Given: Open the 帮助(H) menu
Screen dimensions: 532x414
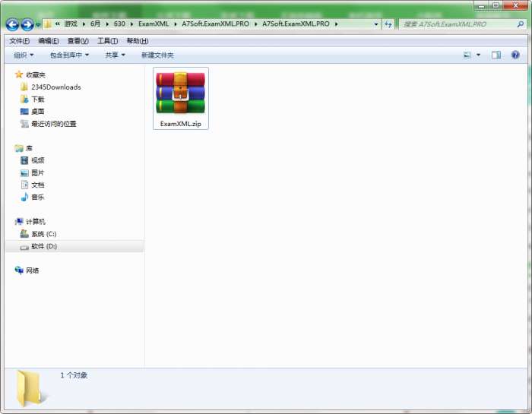Looking at the screenshot, I should pyautogui.click(x=138, y=41).
